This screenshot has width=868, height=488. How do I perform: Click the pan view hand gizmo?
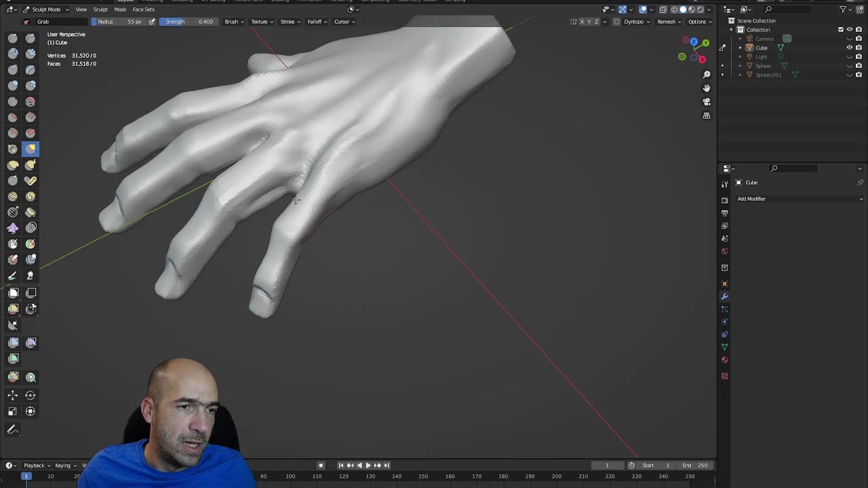coord(707,88)
